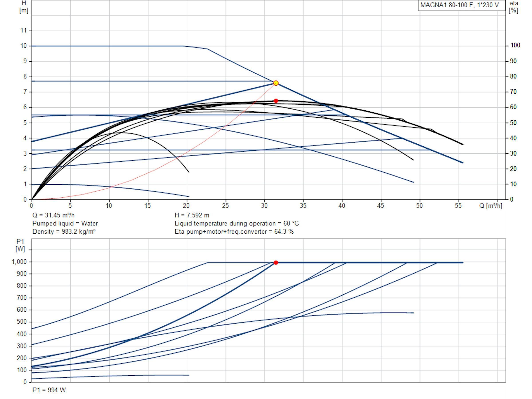The image size is (532, 399).
Task: Click the eta [%] axis title
Action: (x=514, y=7)
